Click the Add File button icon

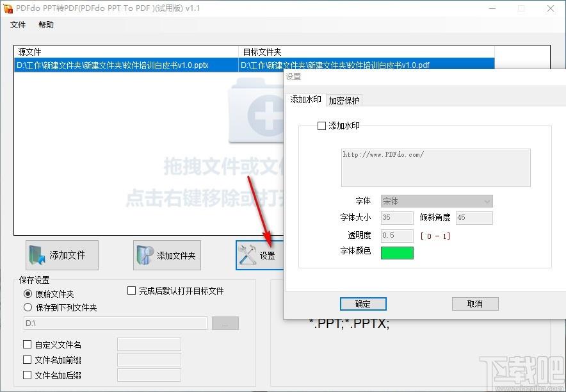tap(37, 255)
